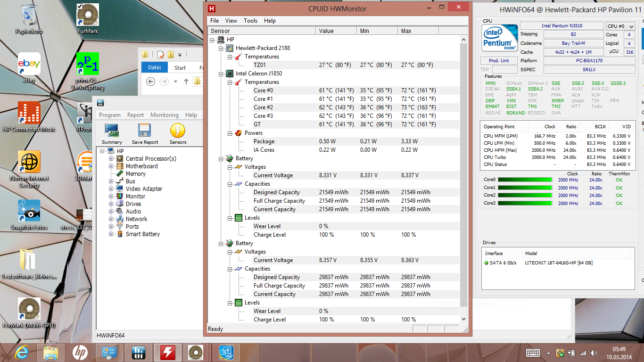Collapse the Powers node in HWMonitor
The width and height of the screenshot is (644, 362).
pyautogui.click(x=230, y=133)
